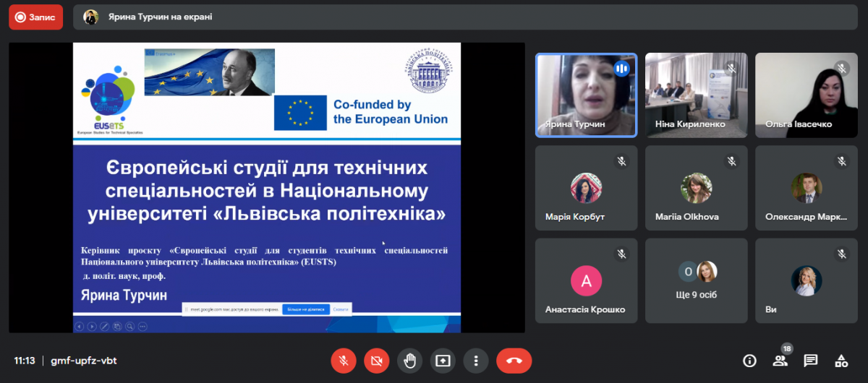
Task: Select Олександр Марк... participant tile
Action: 806,187
